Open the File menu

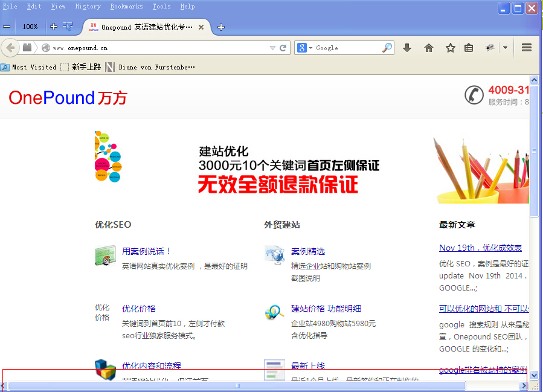10,6
